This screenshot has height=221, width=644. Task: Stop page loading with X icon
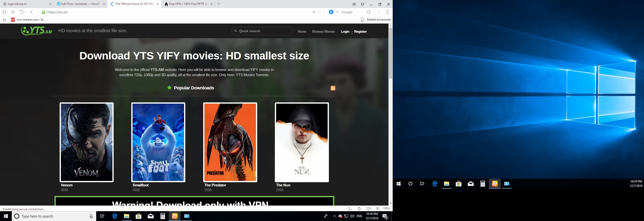tap(13, 12)
